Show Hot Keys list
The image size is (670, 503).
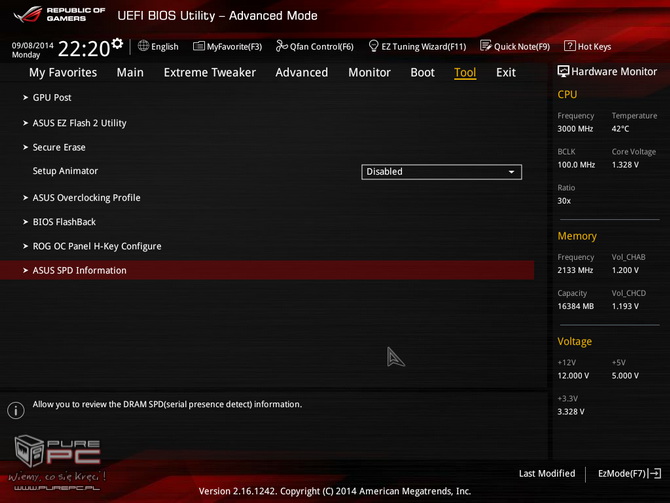(588, 46)
